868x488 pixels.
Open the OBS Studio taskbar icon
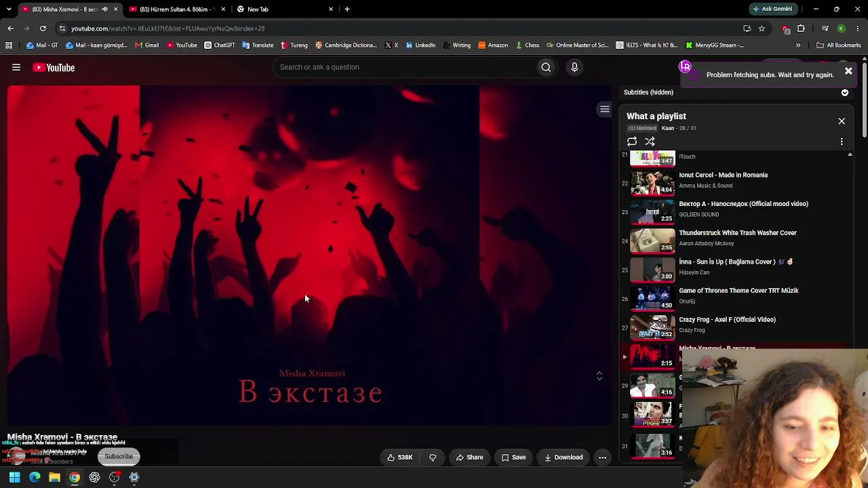pos(114,477)
